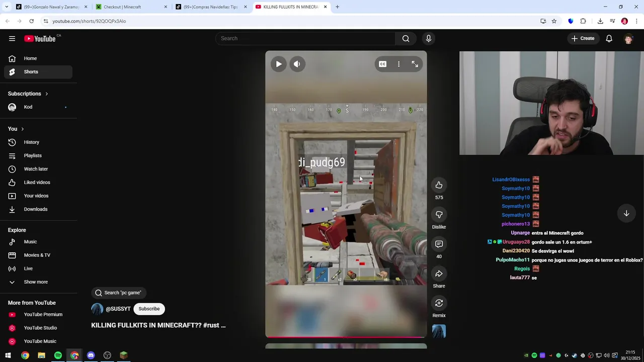Screen dimensions: 644x362
Task: Open Discord from the taskbar
Action: pyautogui.click(x=91, y=355)
